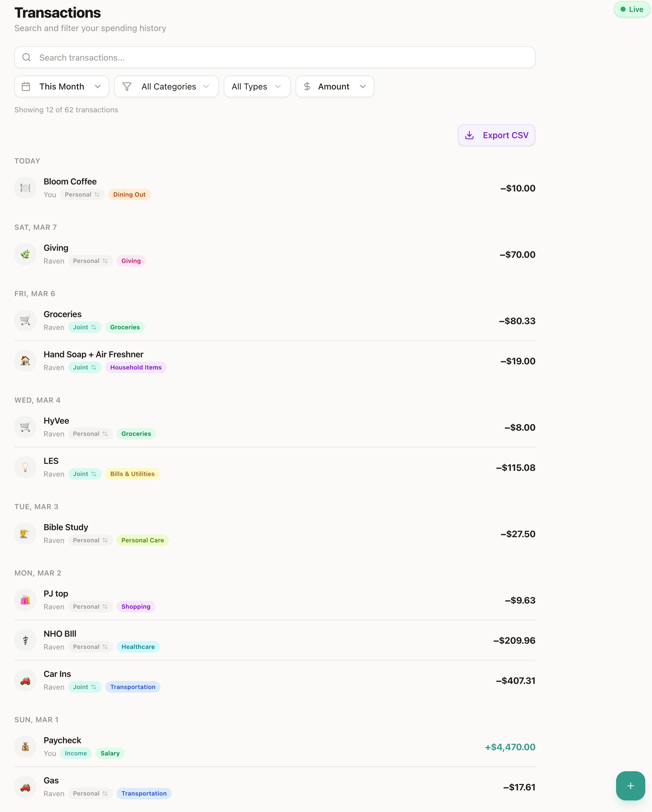Click the Dining Out category tag
The width and height of the screenshot is (652, 812).
129,194
